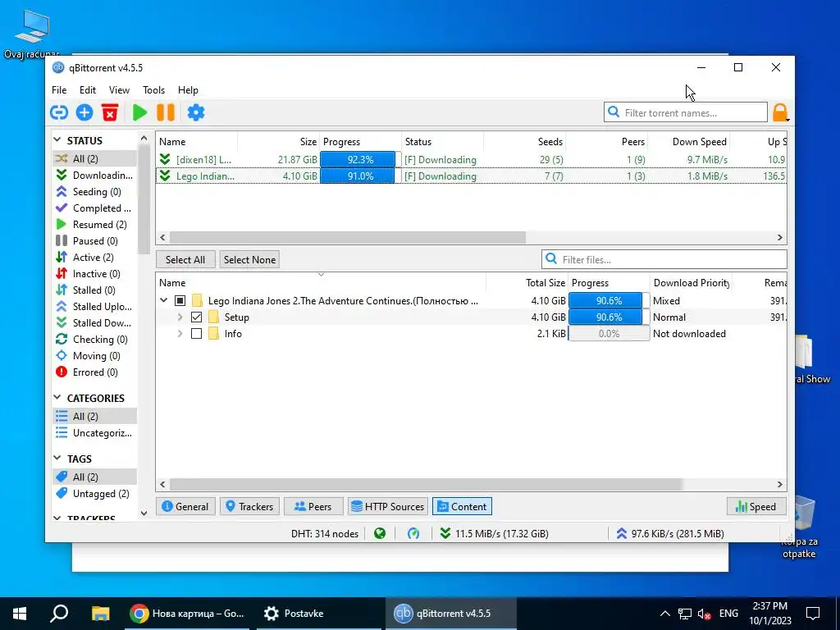
Task: Uncheck the Setup folder checkbox
Action: click(197, 317)
